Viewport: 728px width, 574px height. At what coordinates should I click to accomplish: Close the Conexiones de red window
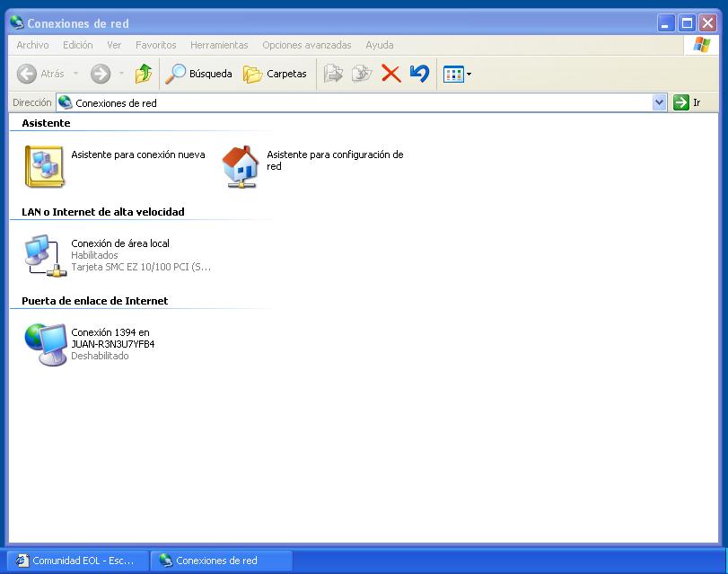click(x=707, y=22)
